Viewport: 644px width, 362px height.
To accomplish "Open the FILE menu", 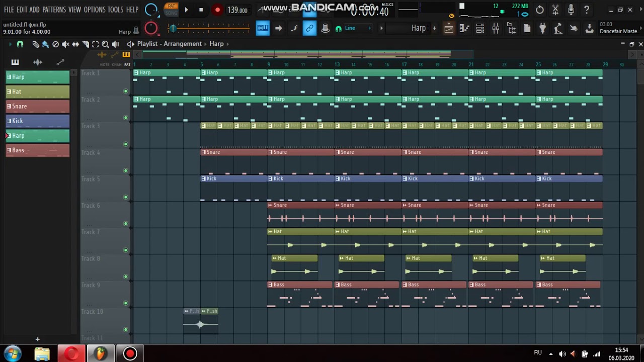I will [x=9, y=10].
